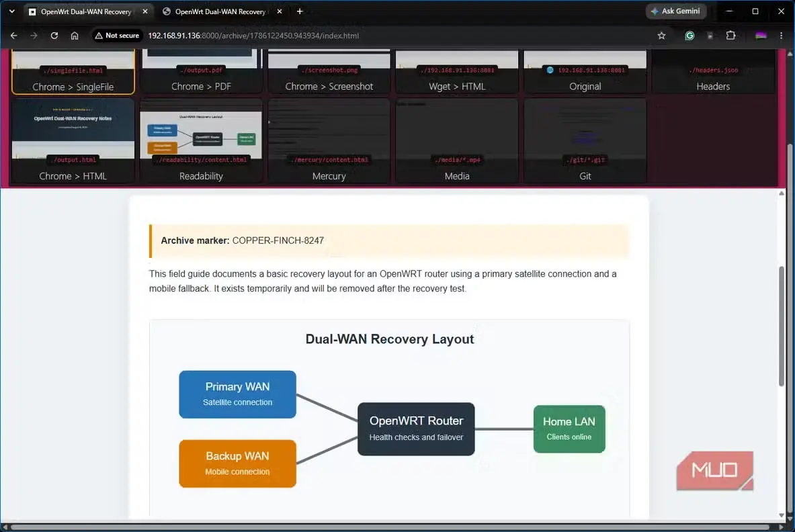Open the Mercury snapshot card
This screenshot has width=795, height=532.
point(329,141)
